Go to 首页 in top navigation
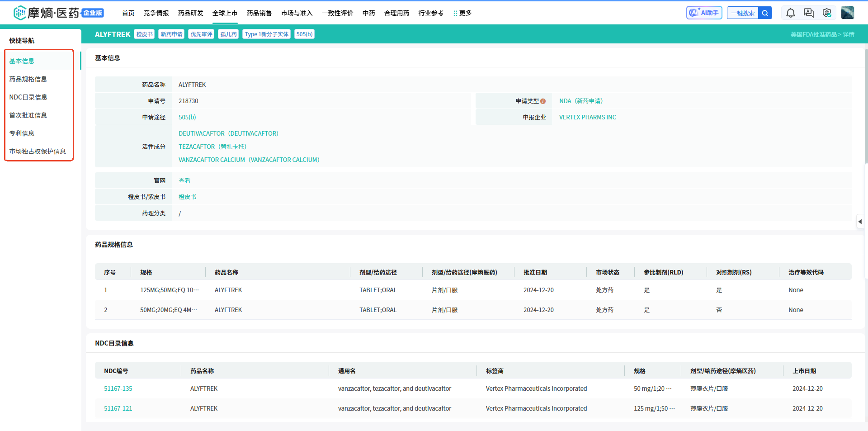 click(128, 13)
